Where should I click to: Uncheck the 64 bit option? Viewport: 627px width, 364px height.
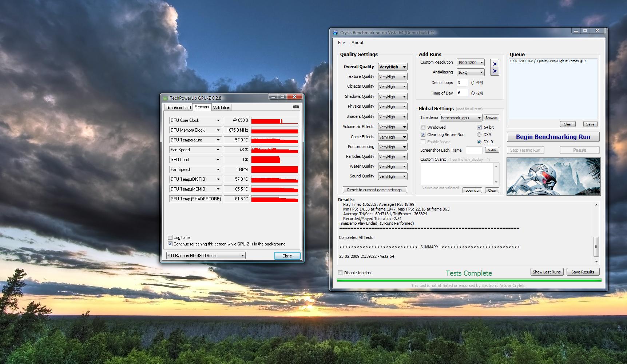(479, 127)
